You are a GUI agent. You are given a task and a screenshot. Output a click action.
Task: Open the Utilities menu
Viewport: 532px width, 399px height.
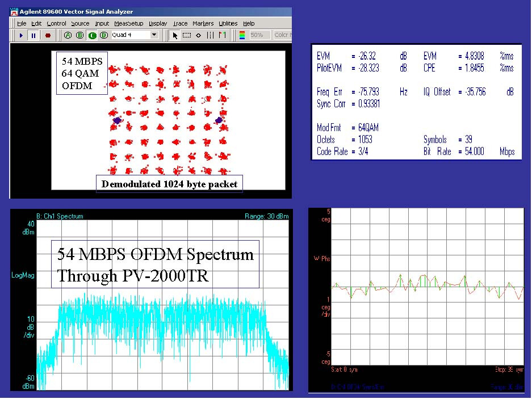click(x=228, y=23)
